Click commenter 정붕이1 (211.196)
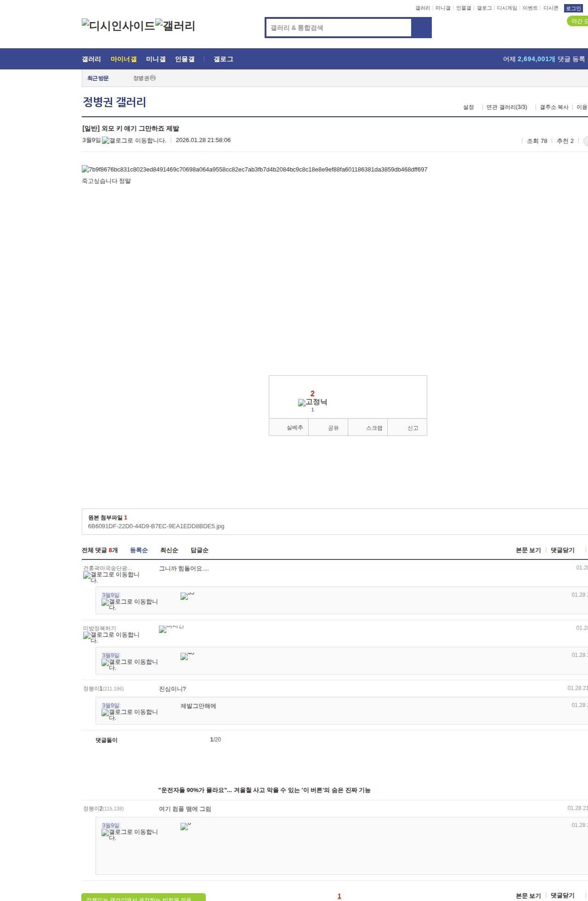The height and width of the screenshot is (901, 588). [x=103, y=689]
